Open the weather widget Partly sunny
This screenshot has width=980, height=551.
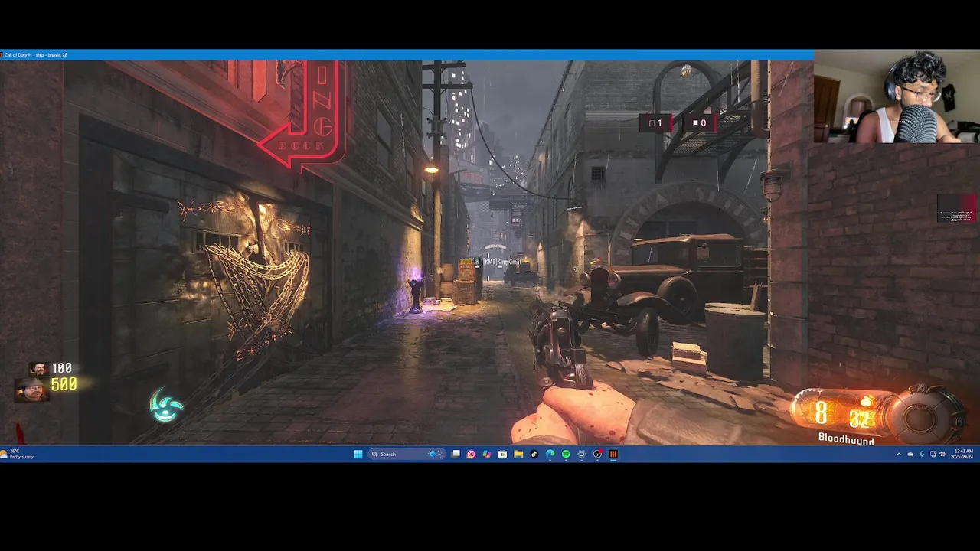coord(18,454)
